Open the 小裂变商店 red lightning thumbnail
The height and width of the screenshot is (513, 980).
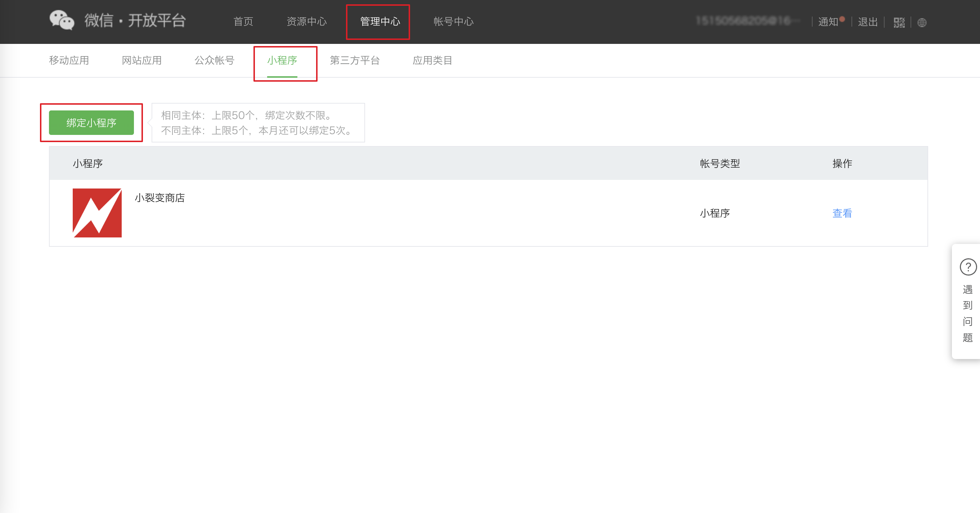tap(97, 213)
